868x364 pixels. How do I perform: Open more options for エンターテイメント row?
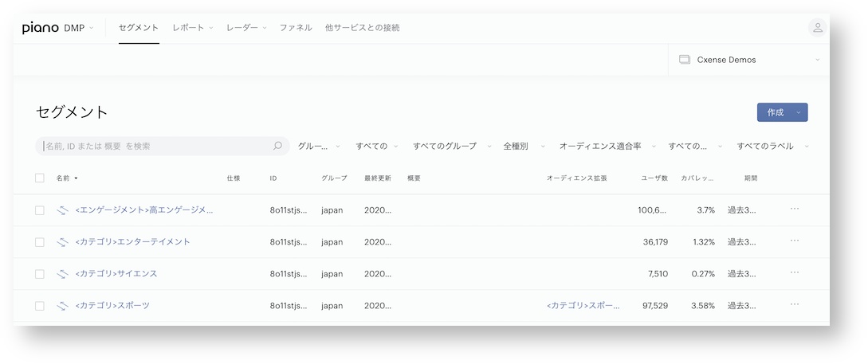point(795,241)
